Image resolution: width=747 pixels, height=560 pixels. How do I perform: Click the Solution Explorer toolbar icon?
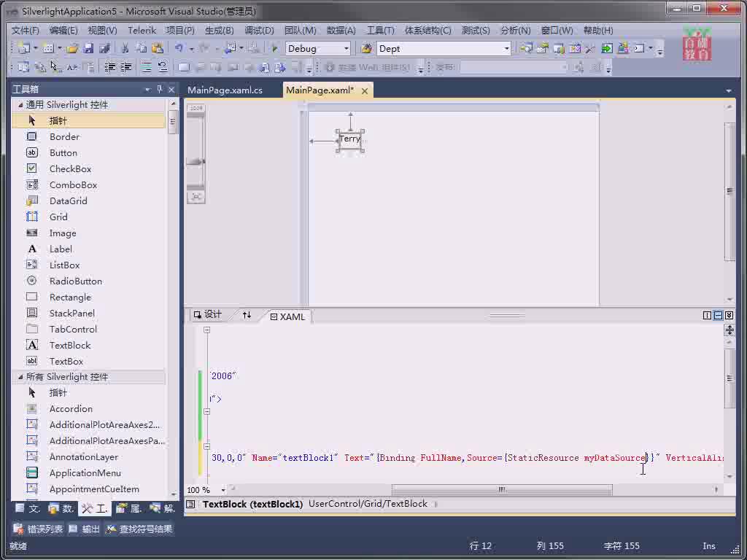527,48
